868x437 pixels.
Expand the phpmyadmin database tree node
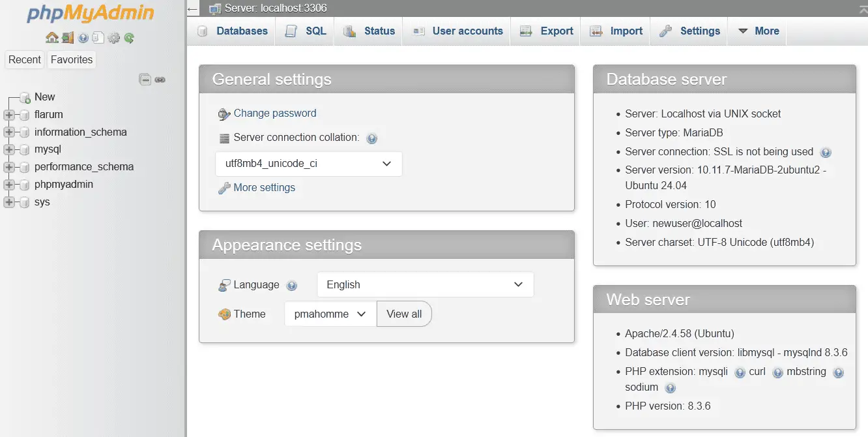coord(9,185)
